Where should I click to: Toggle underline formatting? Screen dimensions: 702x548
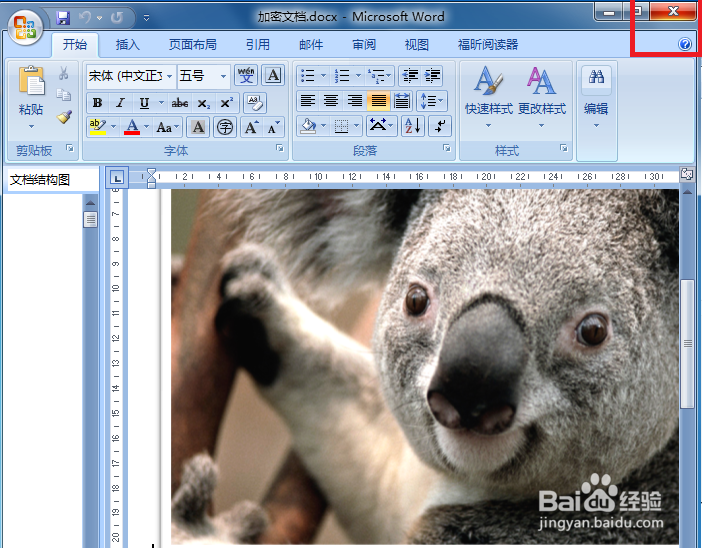(144, 103)
